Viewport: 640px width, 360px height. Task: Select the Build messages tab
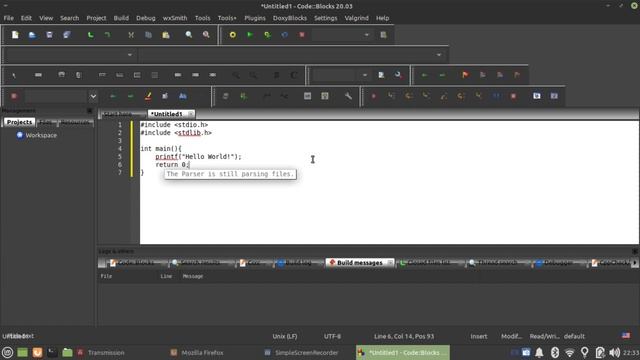coord(360,262)
